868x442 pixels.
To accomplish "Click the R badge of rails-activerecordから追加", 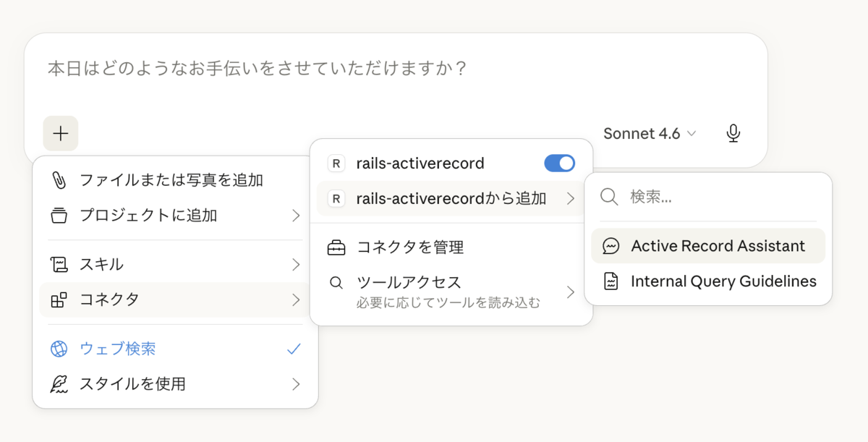I will [336, 198].
